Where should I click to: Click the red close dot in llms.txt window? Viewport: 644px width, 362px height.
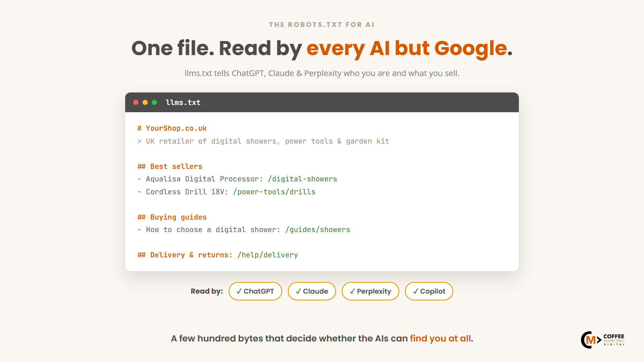click(x=136, y=103)
